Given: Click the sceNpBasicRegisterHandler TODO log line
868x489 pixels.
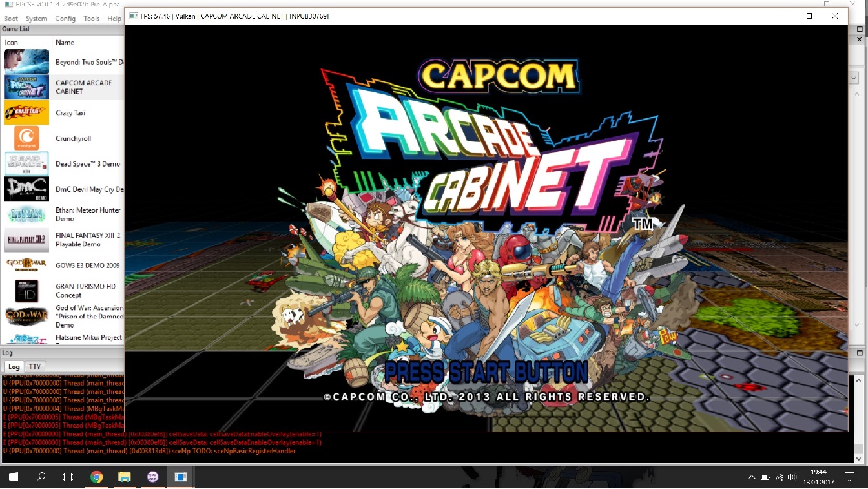Looking at the screenshot, I should pyautogui.click(x=149, y=451).
